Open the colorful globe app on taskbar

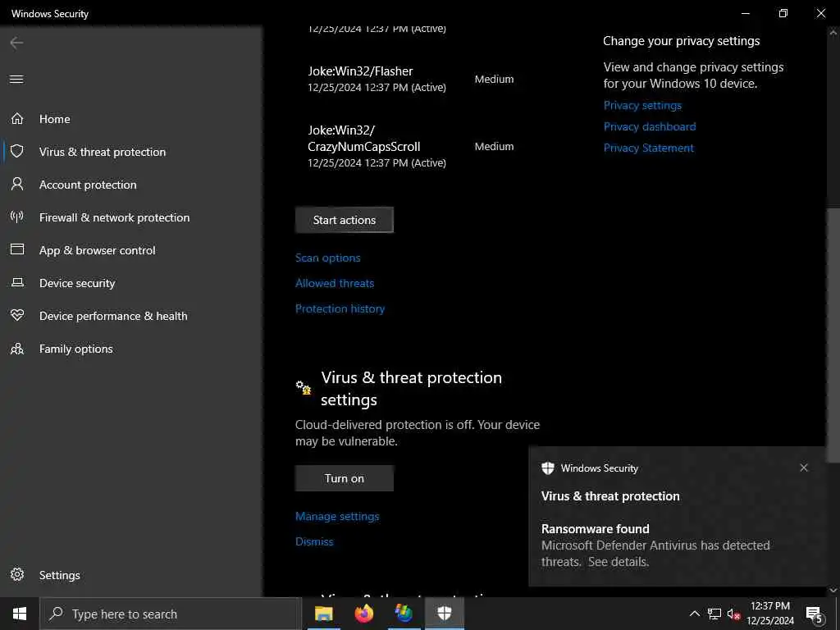(x=404, y=614)
